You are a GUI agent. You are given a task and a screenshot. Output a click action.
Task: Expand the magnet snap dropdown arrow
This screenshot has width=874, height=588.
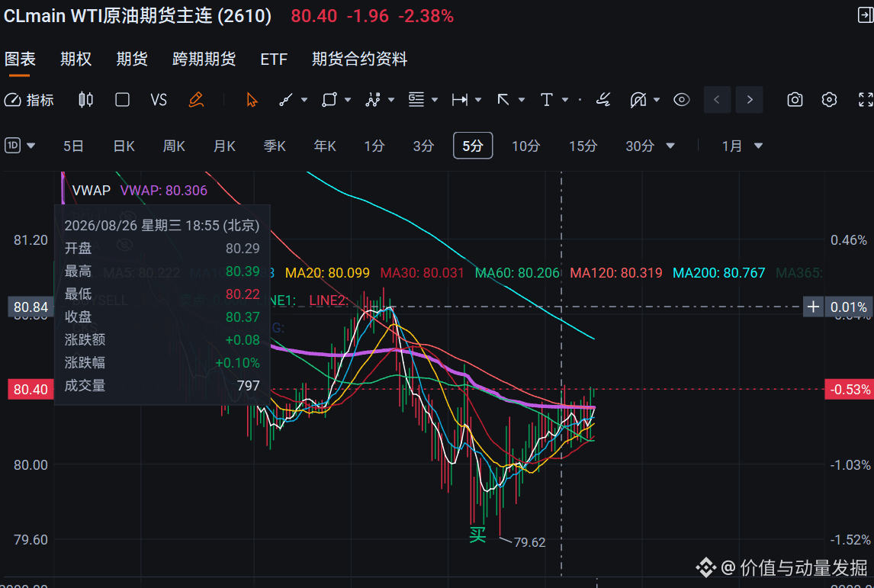pos(657,101)
